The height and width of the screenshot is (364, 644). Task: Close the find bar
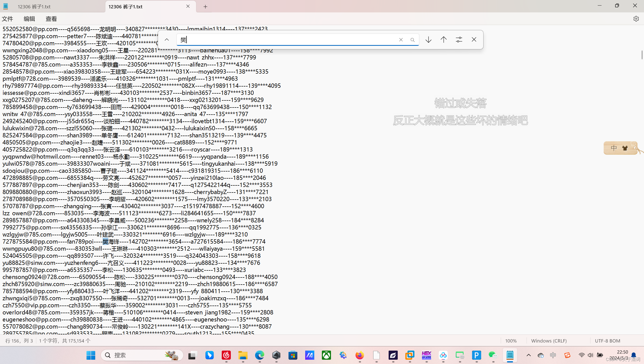[x=474, y=40]
